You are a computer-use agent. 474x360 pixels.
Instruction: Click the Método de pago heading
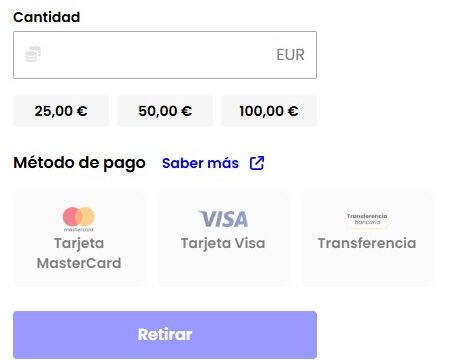pos(79,163)
